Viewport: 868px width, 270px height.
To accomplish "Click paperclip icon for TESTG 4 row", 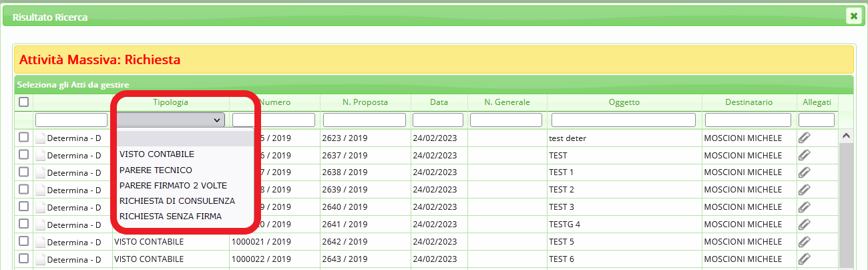I will 805,225.
